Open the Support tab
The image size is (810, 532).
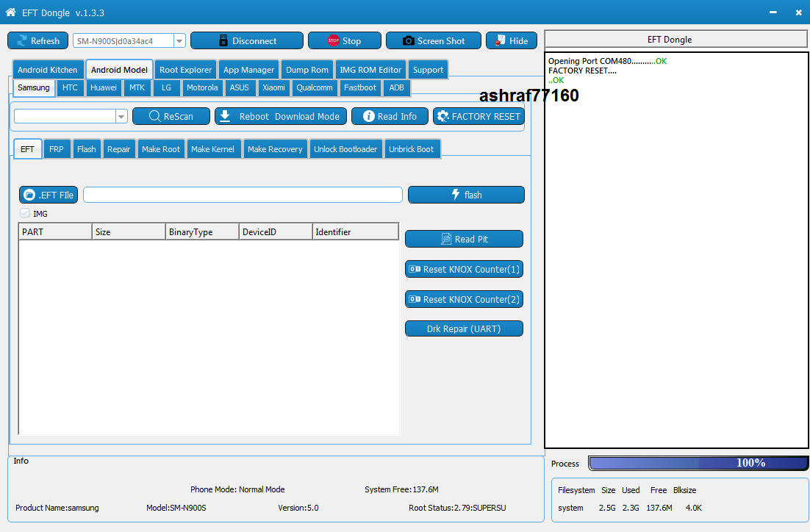pyautogui.click(x=429, y=70)
